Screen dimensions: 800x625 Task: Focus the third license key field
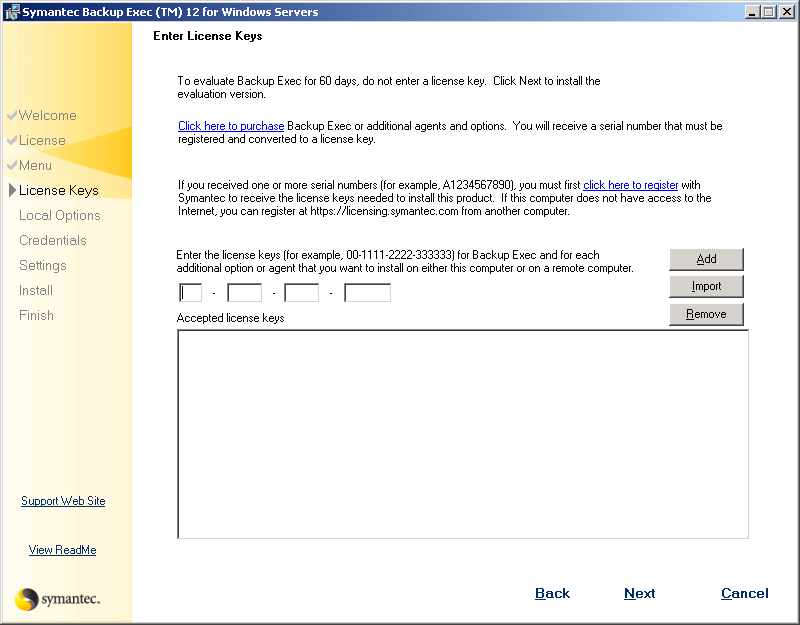click(x=302, y=293)
